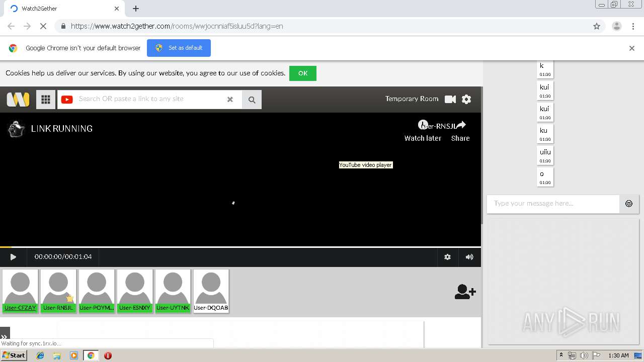Close the Watch2Gether tab
Image resolution: width=644 pixels, height=362 pixels.
pos(117,9)
